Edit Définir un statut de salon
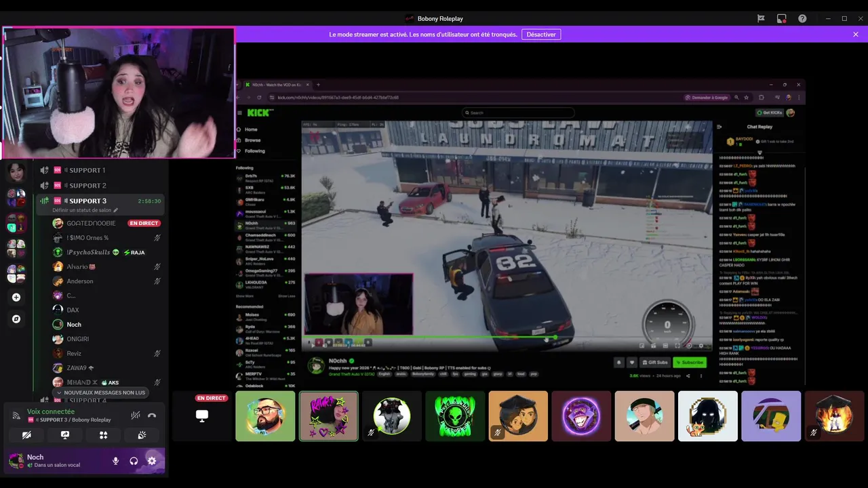Viewport: 868px width, 488px height. tap(85, 210)
